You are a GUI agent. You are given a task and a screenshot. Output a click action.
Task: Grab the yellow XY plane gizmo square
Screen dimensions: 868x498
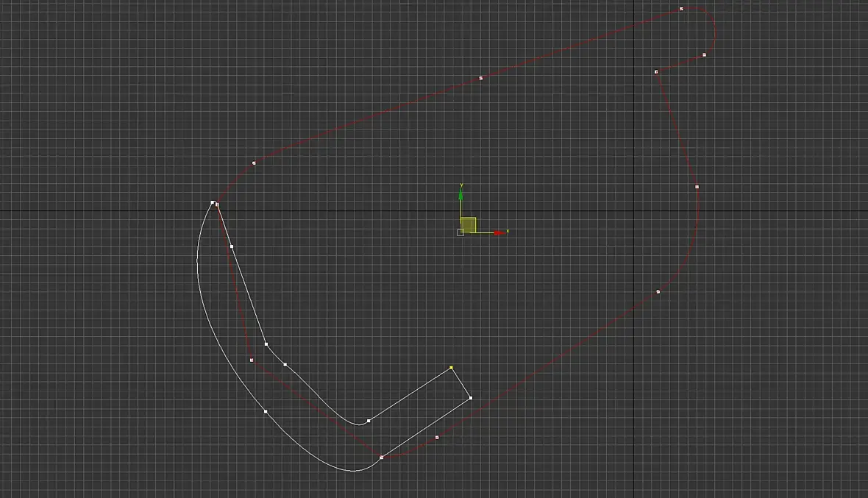coord(469,224)
